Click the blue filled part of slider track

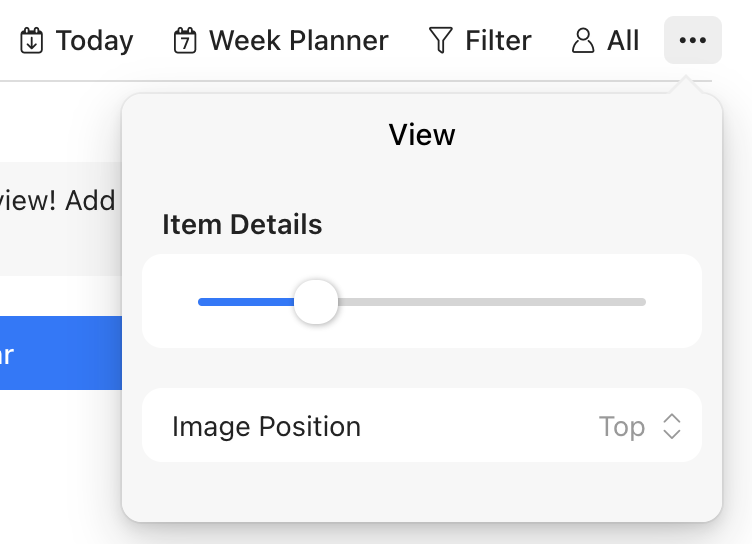245,302
